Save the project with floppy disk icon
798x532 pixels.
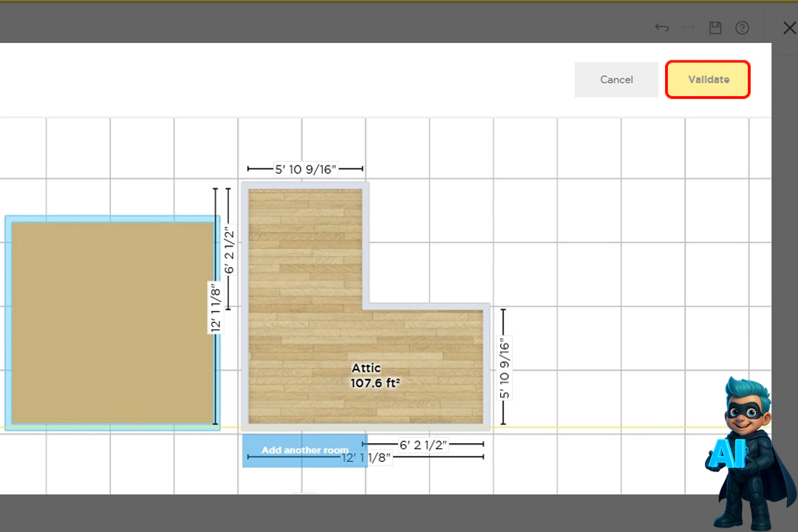coord(715,28)
